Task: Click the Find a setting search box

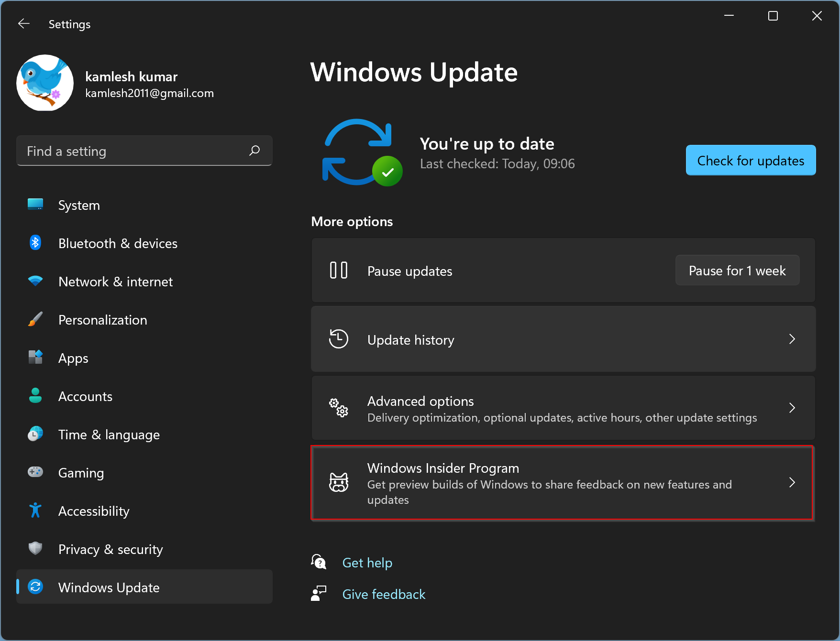Action: (x=144, y=151)
